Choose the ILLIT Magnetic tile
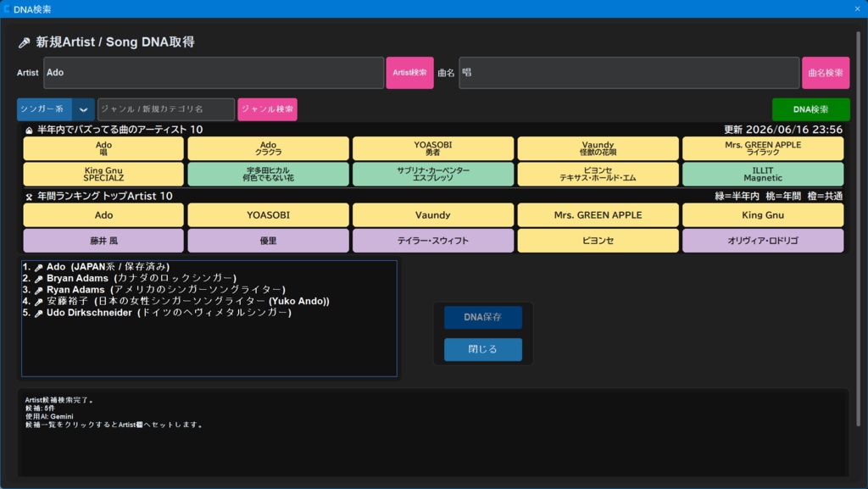The height and width of the screenshot is (489, 868). (763, 174)
